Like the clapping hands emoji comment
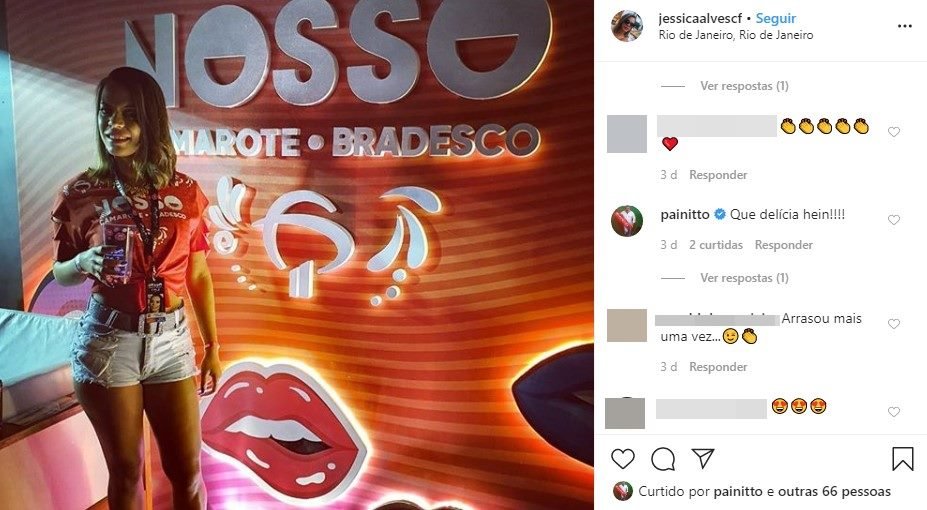927x510 pixels. tap(894, 132)
